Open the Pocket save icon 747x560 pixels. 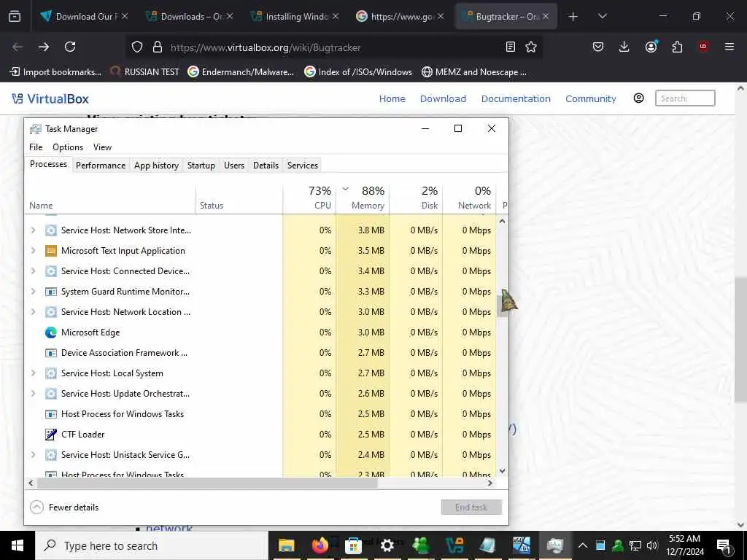pos(598,47)
